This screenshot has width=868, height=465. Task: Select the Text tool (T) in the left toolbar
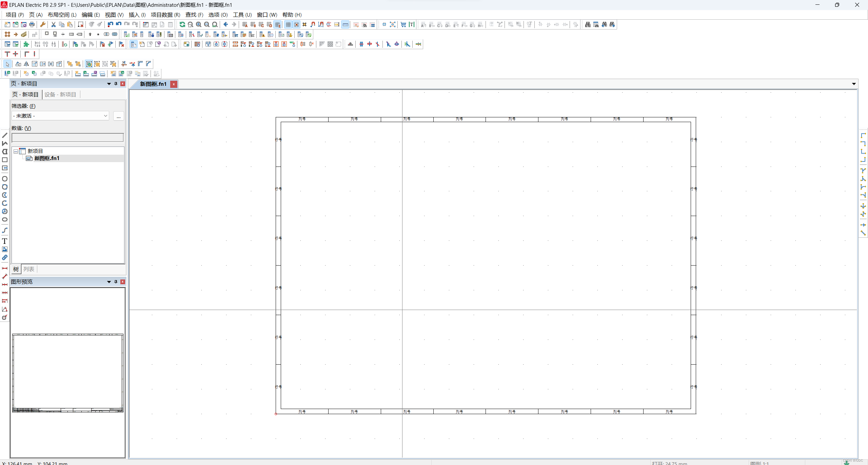[x=5, y=241]
